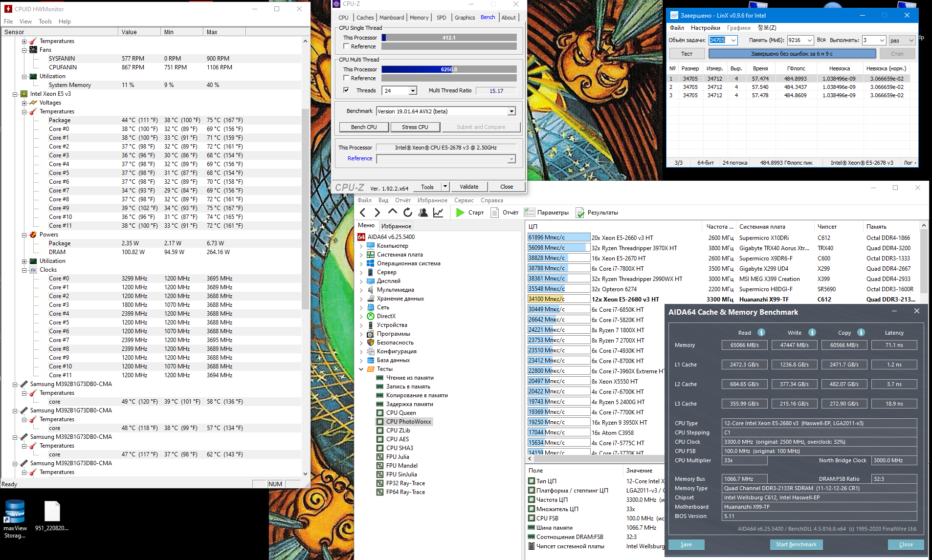Viewport: 932px width, 560px height.
Task: Select FPU Mandel test icon
Action: [379, 466]
